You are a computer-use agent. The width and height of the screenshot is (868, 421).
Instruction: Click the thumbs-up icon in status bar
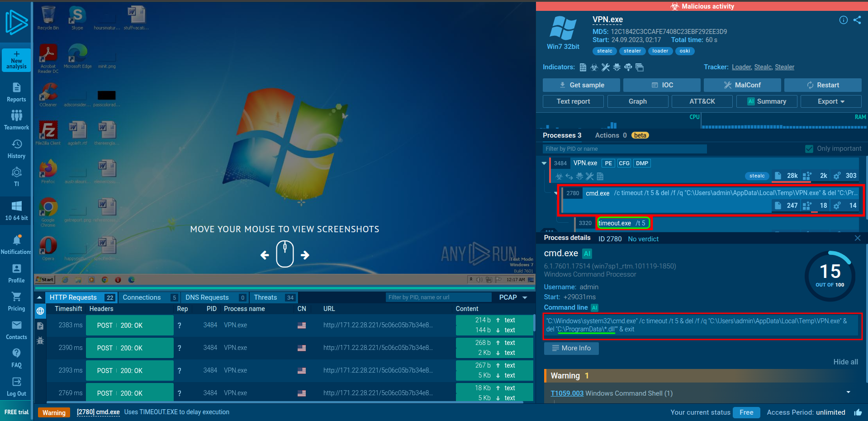tap(858, 412)
